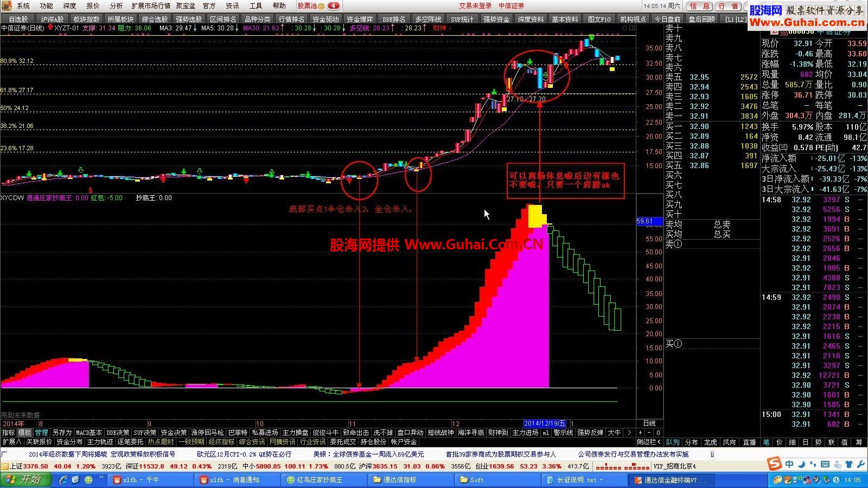Select the 沪深A股 toolbar tab
This screenshot has width=868, height=488.
pyautogui.click(x=52, y=19)
